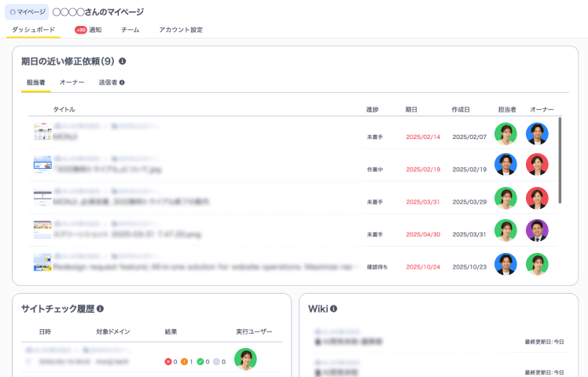Open thumbnail of the 2025/02/14 request
Viewport: 588px width, 377px height.
point(42,132)
